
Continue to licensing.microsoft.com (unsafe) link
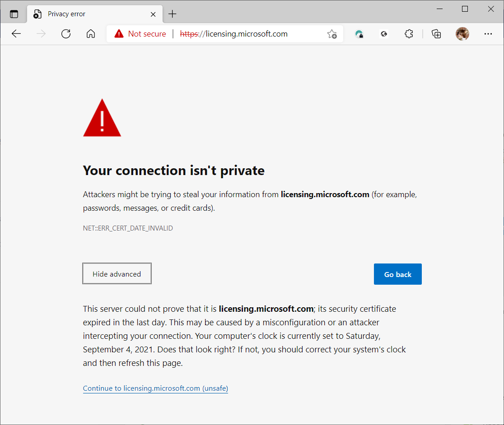155,388
